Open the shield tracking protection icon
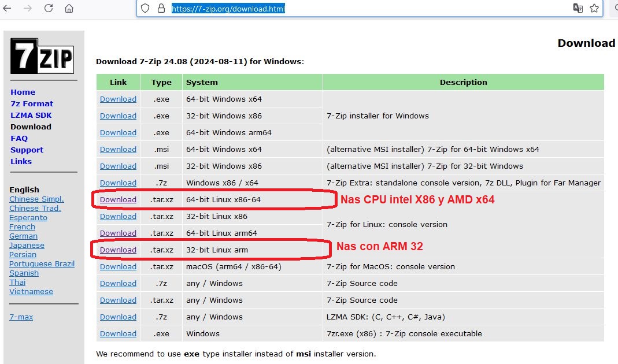This screenshot has height=364, width=618. [x=146, y=9]
